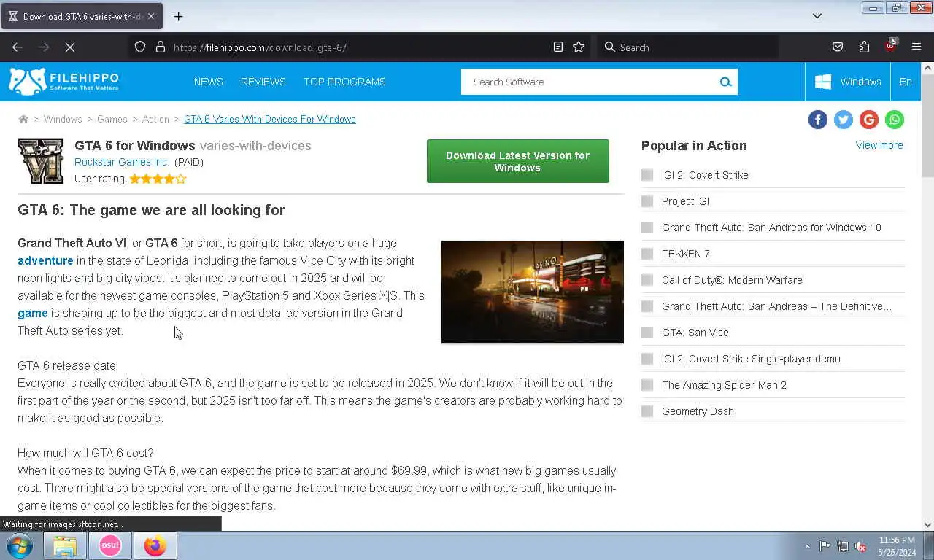Click the game link in description
The image size is (934, 560).
[x=32, y=313]
